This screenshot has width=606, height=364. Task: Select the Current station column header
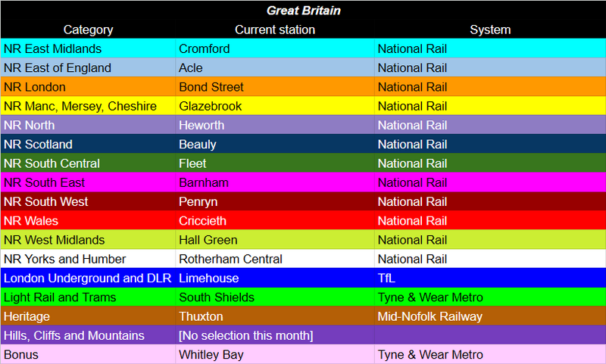tap(275, 30)
